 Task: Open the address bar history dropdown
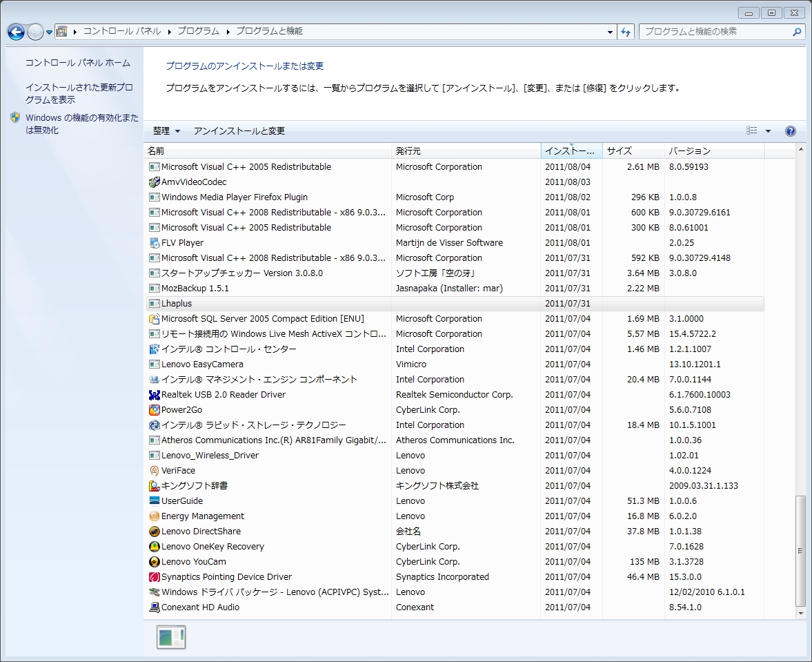click(610, 32)
